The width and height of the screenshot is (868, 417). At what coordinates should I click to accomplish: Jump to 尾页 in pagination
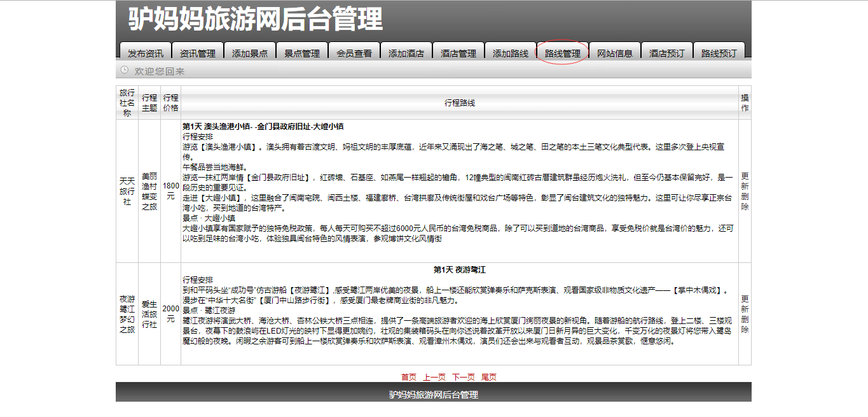(x=489, y=377)
